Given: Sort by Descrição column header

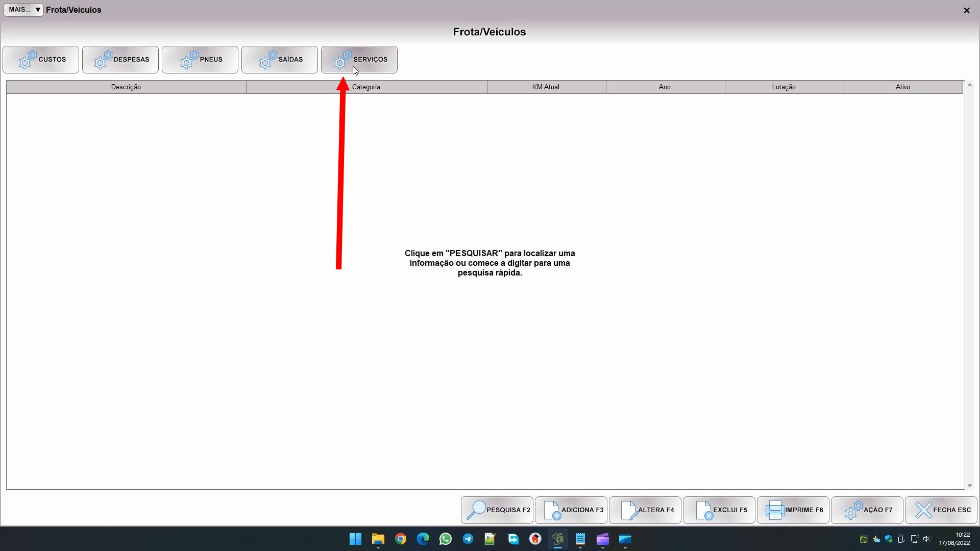Looking at the screenshot, I should point(126,87).
